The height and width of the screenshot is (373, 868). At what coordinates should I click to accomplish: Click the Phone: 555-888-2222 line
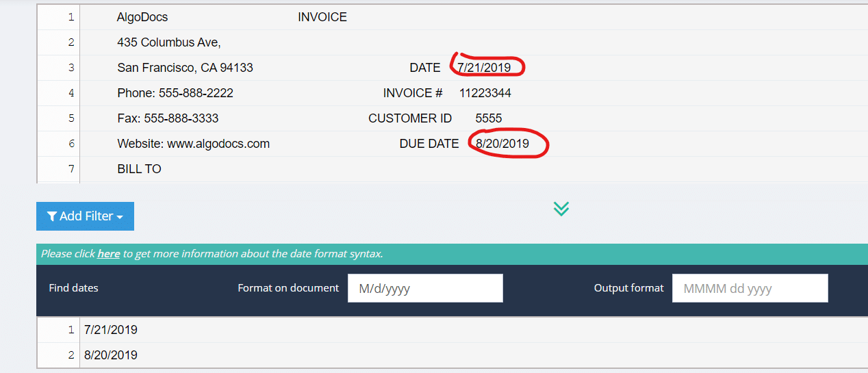[175, 93]
